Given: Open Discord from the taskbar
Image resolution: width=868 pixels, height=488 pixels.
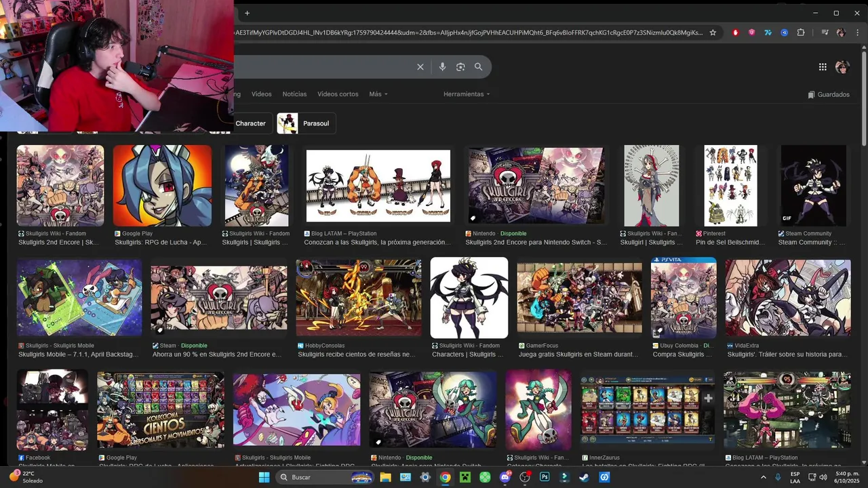Looking at the screenshot, I should 505,477.
